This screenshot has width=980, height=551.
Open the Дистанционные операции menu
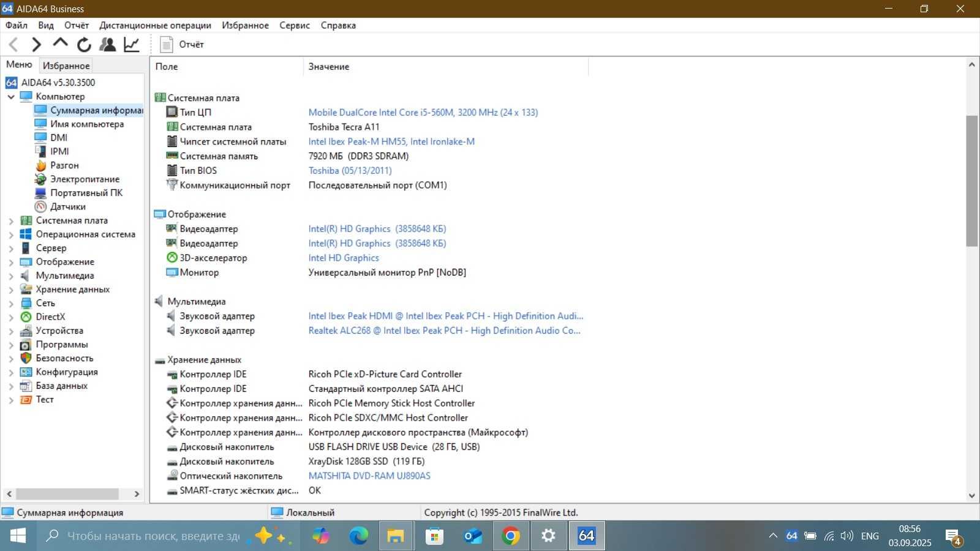tap(155, 25)
